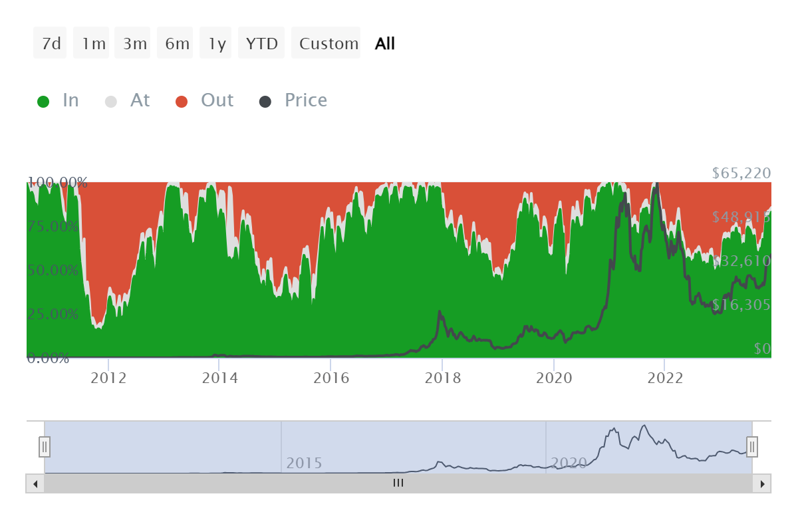The width and height of the screenshot is (798, 532).
Task: Select the 6m time range
Action: click(176, 43)
